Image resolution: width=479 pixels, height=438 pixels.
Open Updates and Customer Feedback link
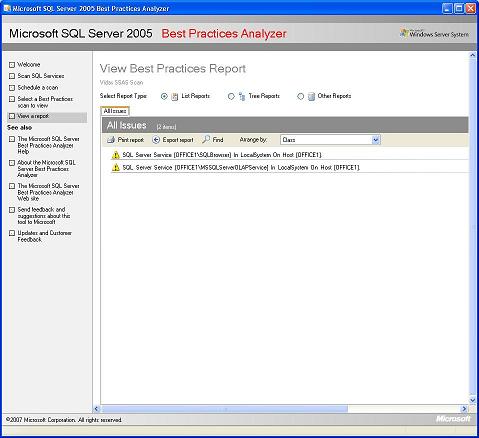tap(44, 236)
